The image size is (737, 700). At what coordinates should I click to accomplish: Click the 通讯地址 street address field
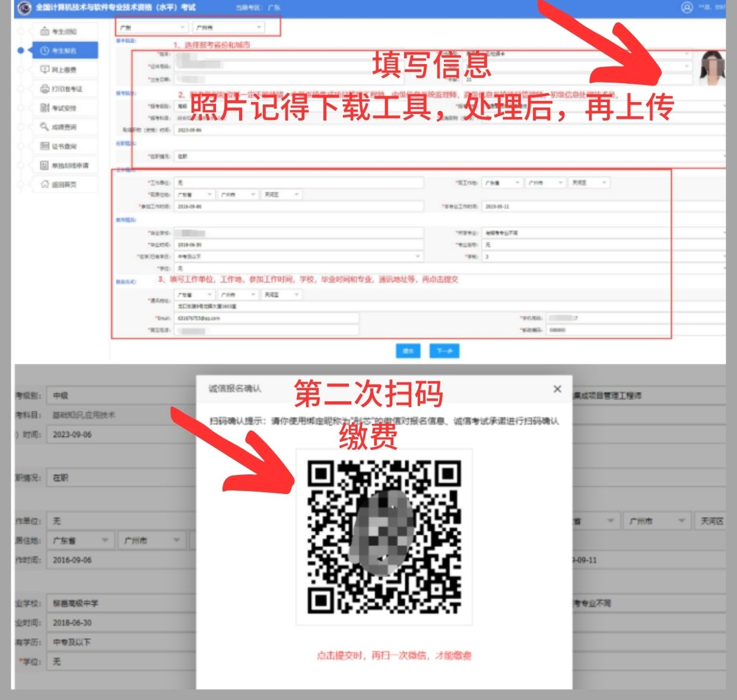coord(450,306)
